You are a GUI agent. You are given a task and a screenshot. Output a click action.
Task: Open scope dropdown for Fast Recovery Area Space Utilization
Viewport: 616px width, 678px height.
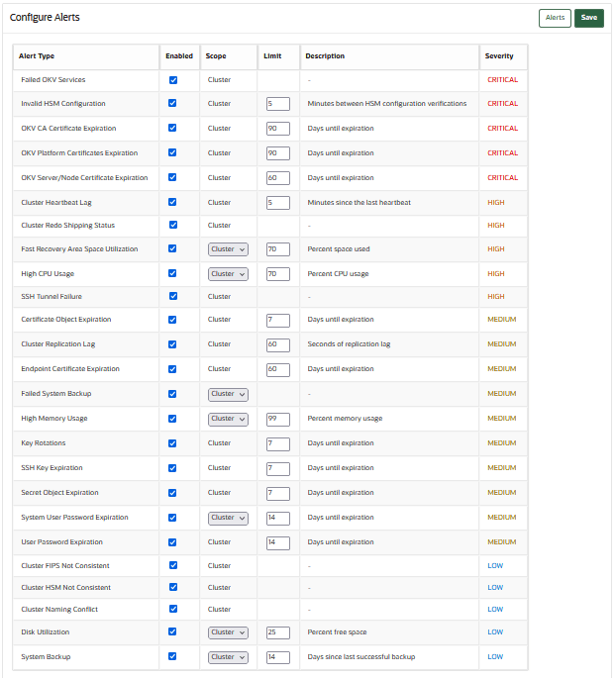(x=228, y=249)
